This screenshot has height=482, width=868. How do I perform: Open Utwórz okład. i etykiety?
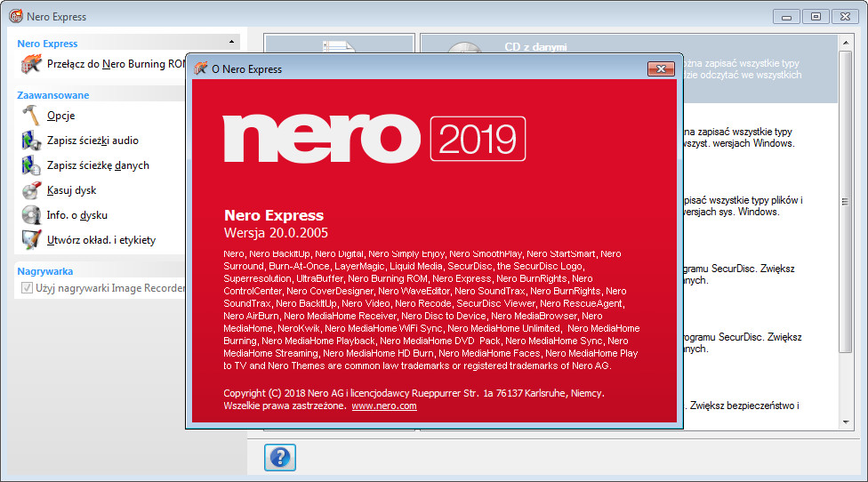coord(101,240)
